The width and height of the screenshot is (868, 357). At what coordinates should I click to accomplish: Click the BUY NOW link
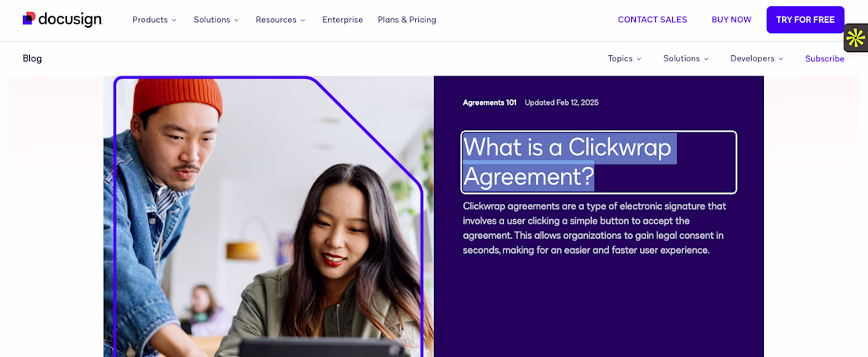731,20
